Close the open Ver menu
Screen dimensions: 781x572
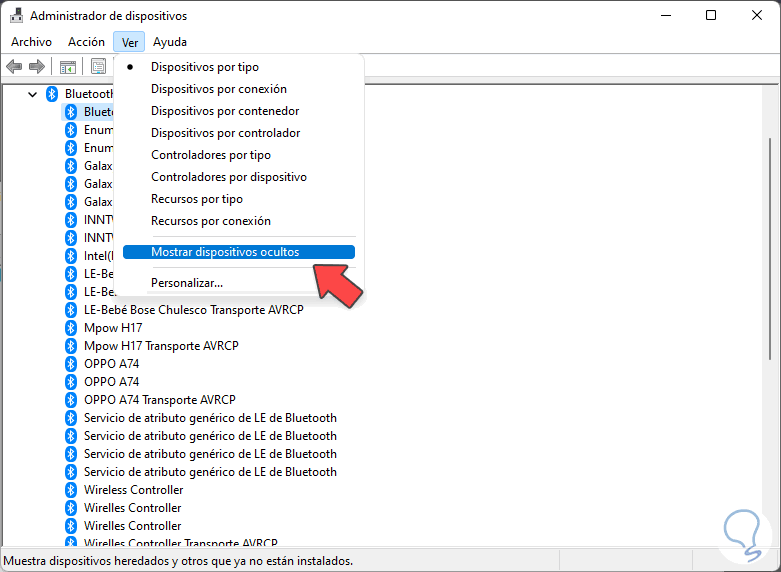[130, 42]
